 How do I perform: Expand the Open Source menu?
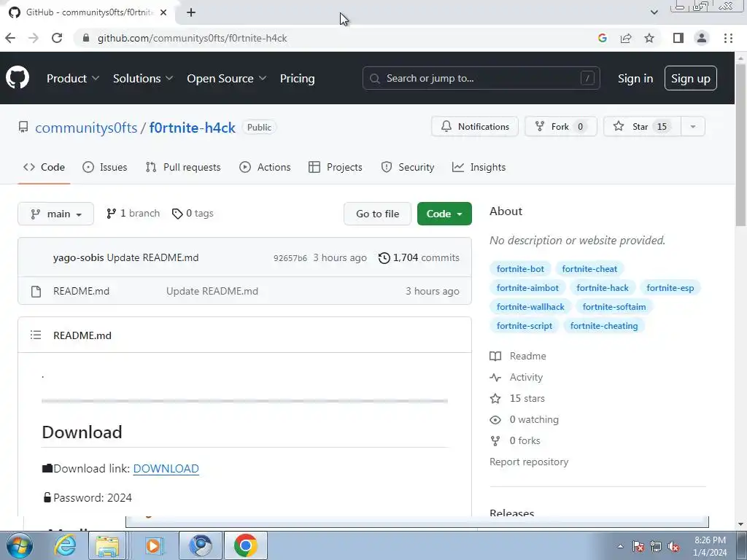[x=226, y=78]
